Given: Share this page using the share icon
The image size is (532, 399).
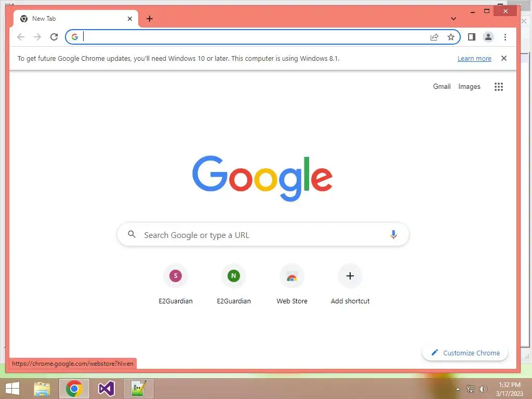Looking at the screenshot, I should tap(434, 37).
